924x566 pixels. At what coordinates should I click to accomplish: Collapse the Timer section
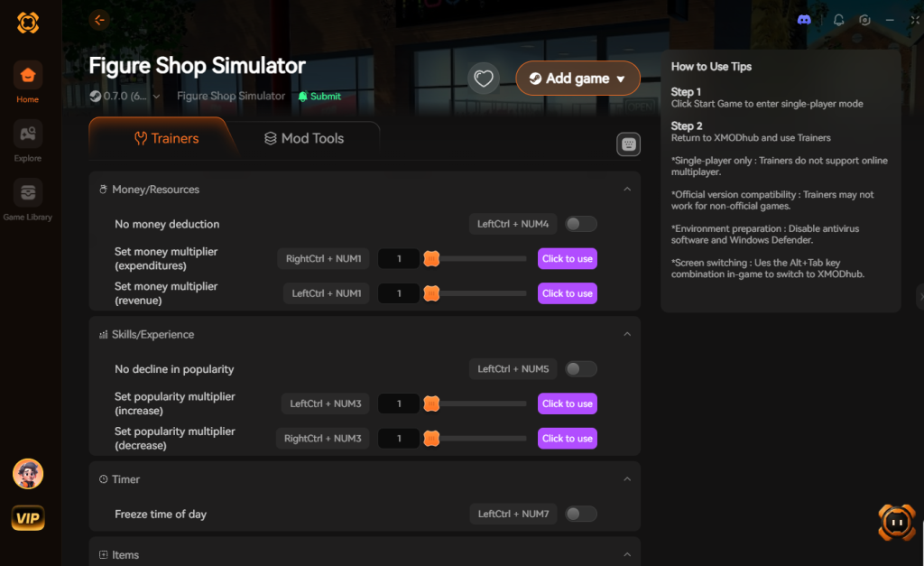(627, 479)
